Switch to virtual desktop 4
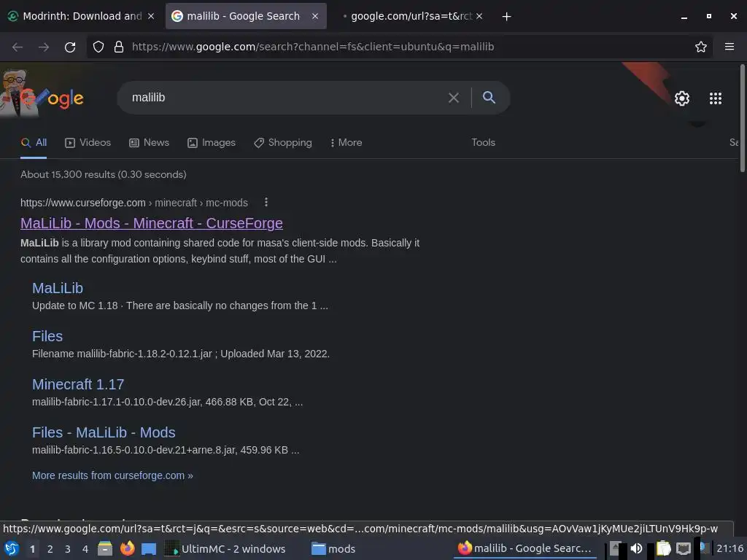747x560 pixels. pyautogui.click(x=85, y=549)
